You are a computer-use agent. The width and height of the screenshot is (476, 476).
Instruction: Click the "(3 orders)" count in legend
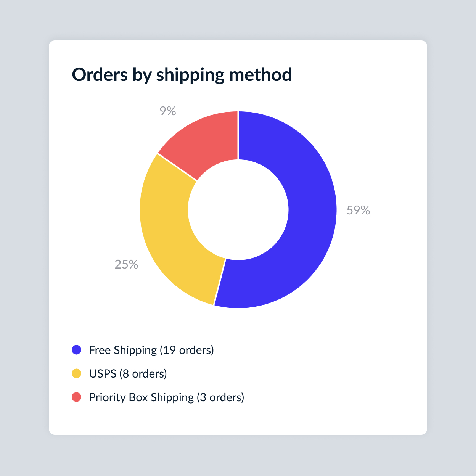pyautogui.click(x=220, y=397)
